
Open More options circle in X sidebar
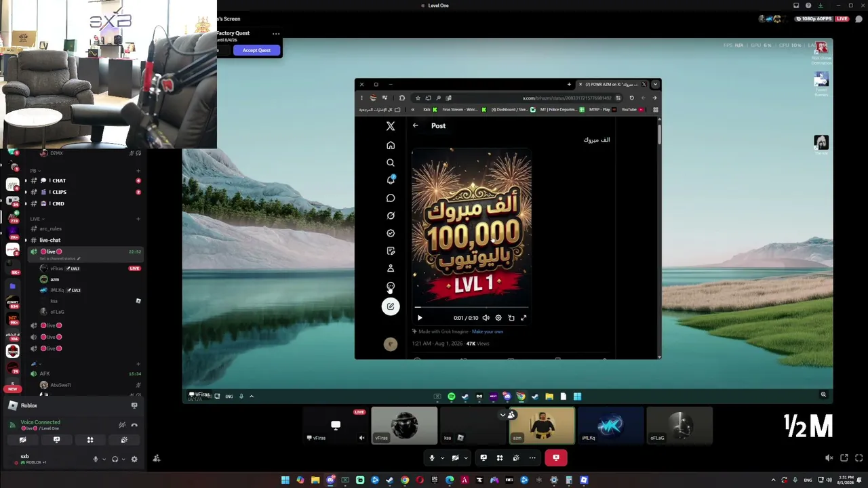[391, 286]
